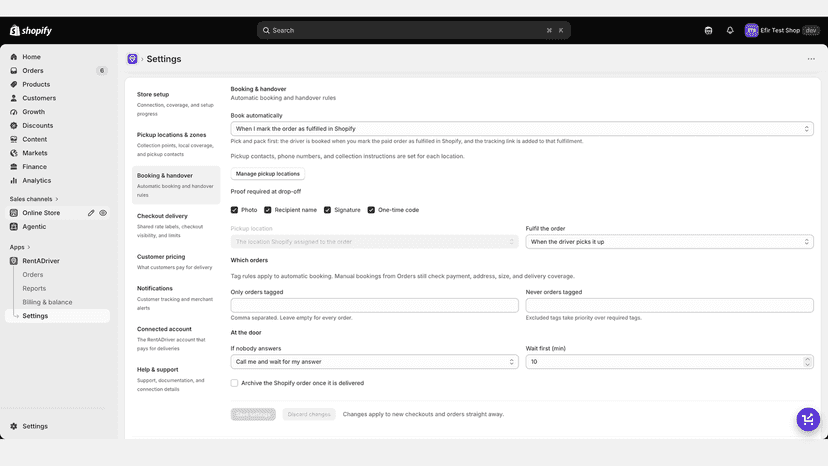Click the greyed-out Save button
828x466 pixels.
click(253, 414)
